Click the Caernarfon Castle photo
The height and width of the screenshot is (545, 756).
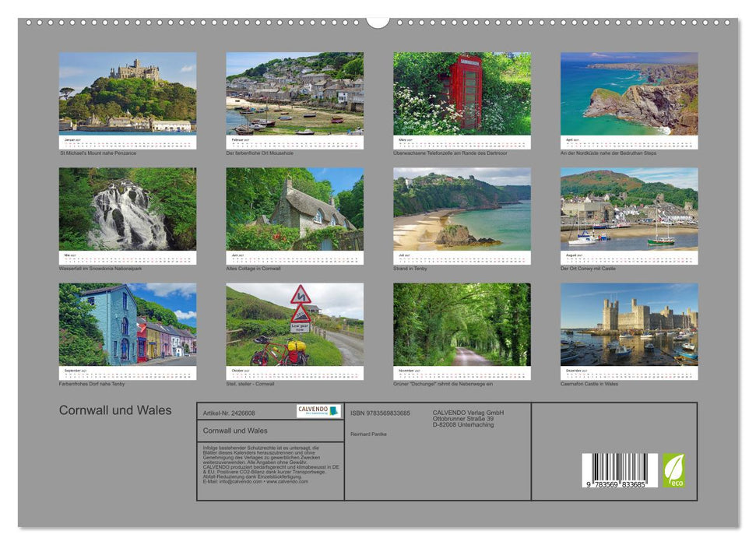coord(629,324)
